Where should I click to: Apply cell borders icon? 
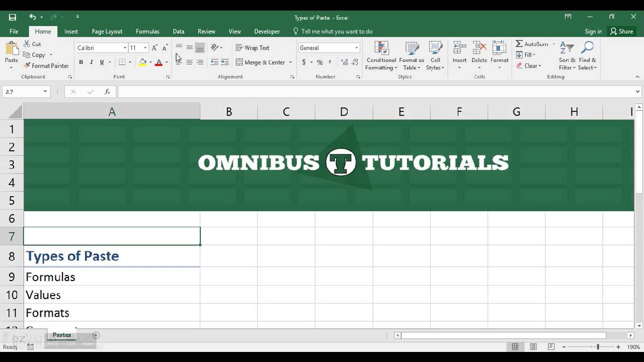(122, 62)
